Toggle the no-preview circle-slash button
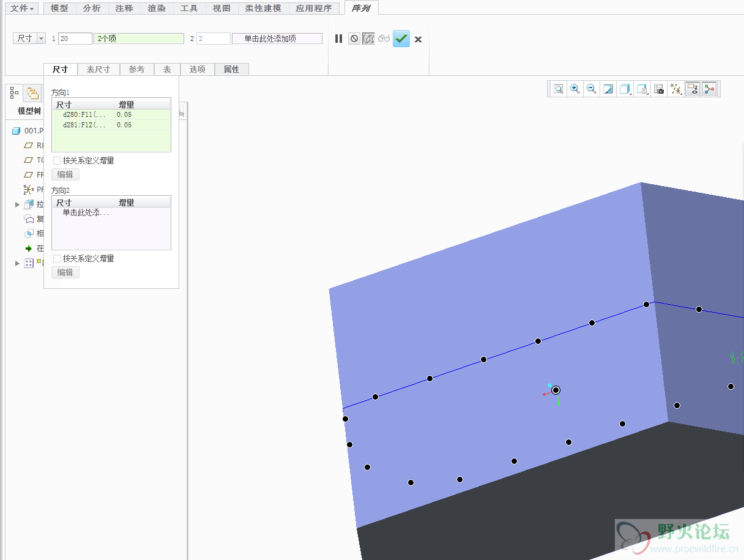This screenshot has width=744, height=560. point(354,39)
